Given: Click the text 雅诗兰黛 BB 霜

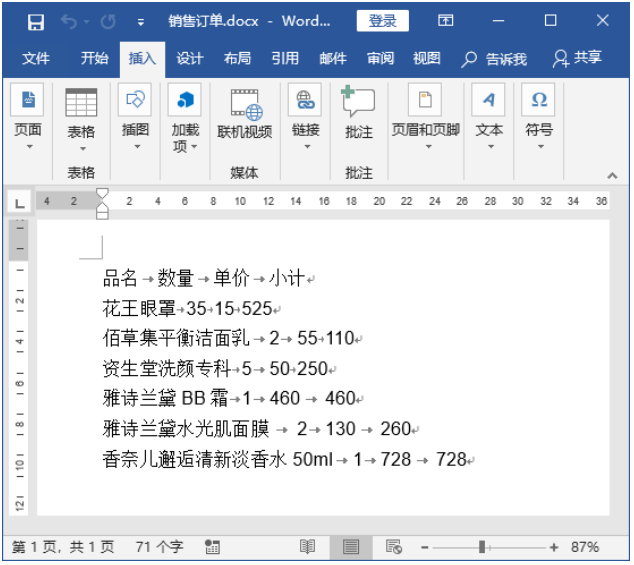Looking at the screenshot, I should coord(165,398).
